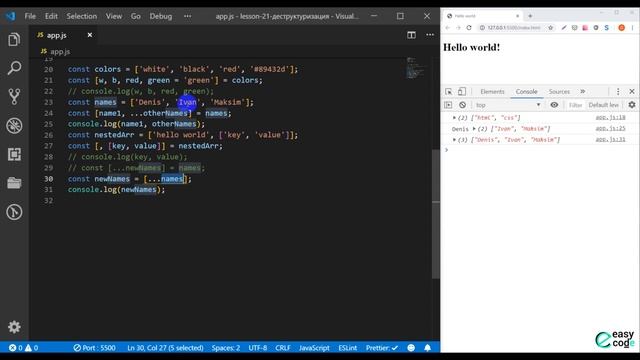Screen dimensions: 640x360
Task: Open the folder-shaped project manager icon
Action: coord(14,183)
